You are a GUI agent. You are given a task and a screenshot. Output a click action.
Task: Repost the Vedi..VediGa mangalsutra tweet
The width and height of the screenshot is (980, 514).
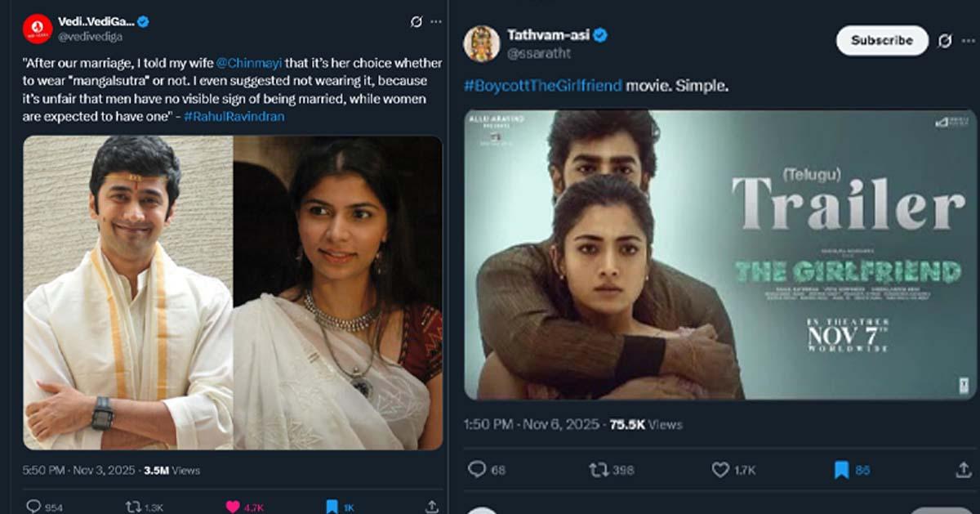tap(135, 507)
